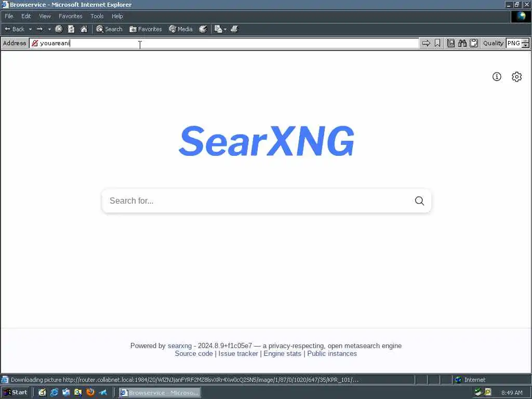Open the Favorites menu
Viewport: 532px width, 399px height.
coord(70,16)
